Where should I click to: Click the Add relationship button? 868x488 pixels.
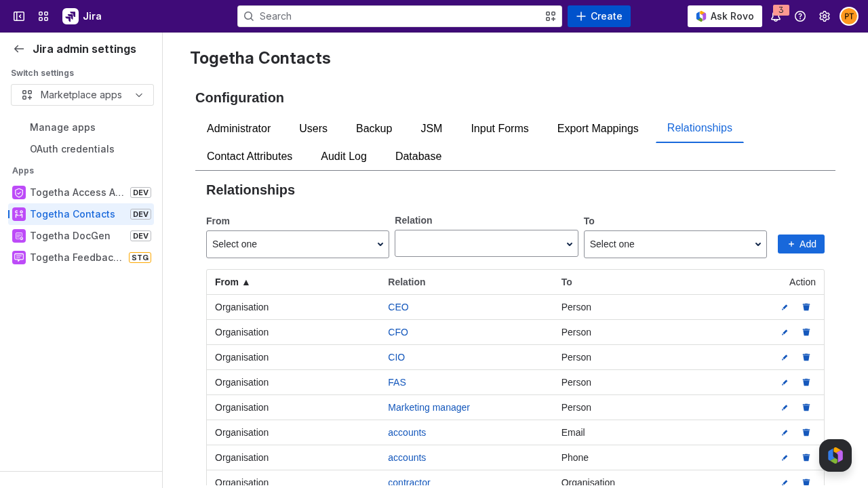coord(801,244)
